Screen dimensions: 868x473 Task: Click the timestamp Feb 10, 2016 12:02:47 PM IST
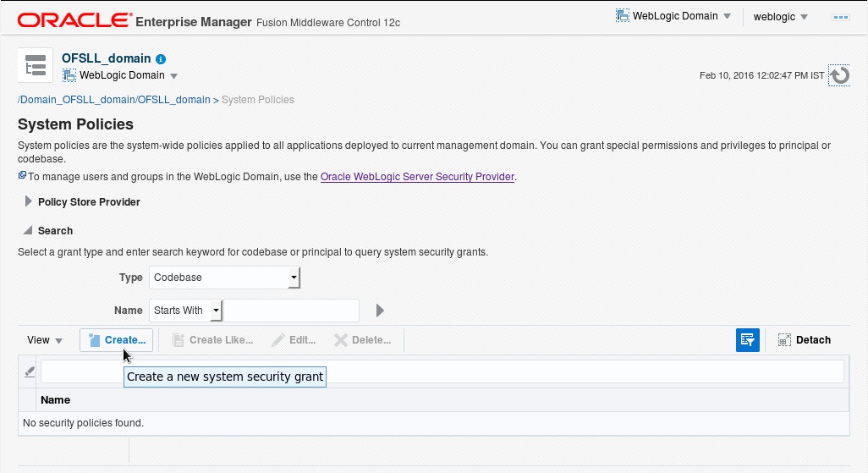[x=761, y=75]
